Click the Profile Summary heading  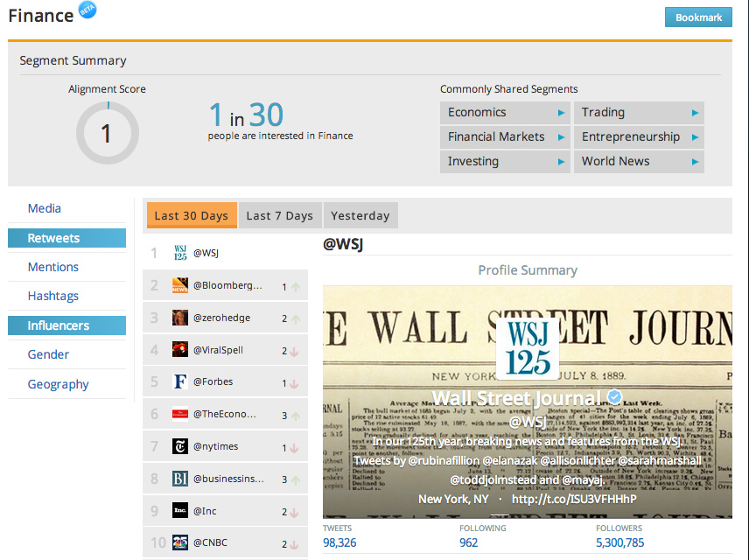528,270
